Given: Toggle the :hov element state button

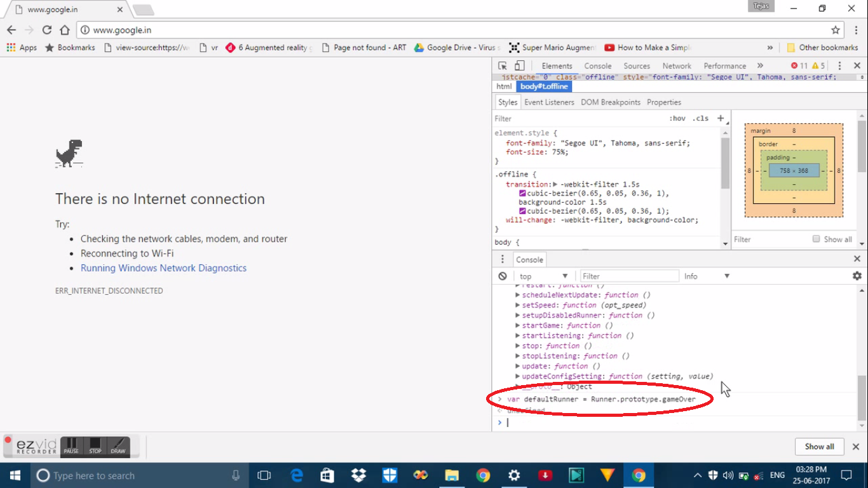Looking at the screenshot, I should coord(677,118).
